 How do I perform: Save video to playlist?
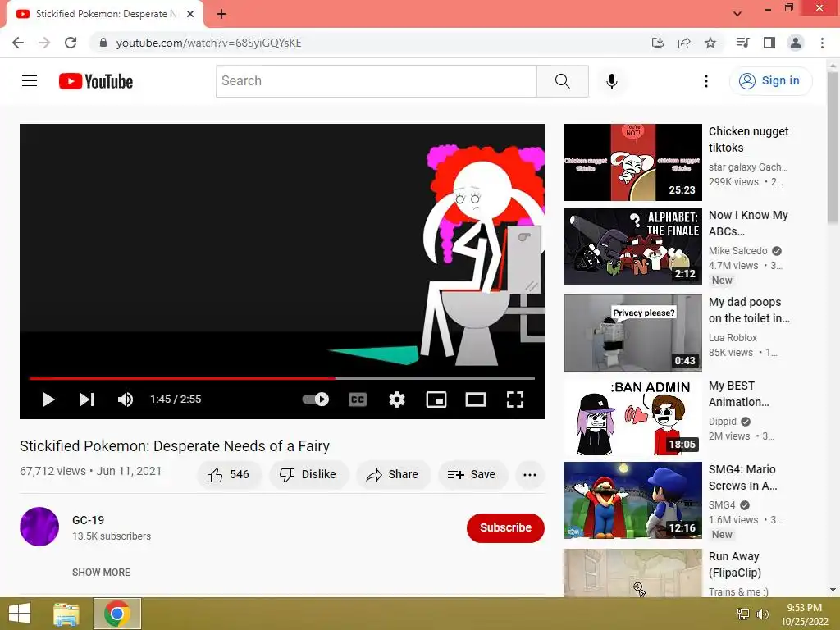pos(472,475)
